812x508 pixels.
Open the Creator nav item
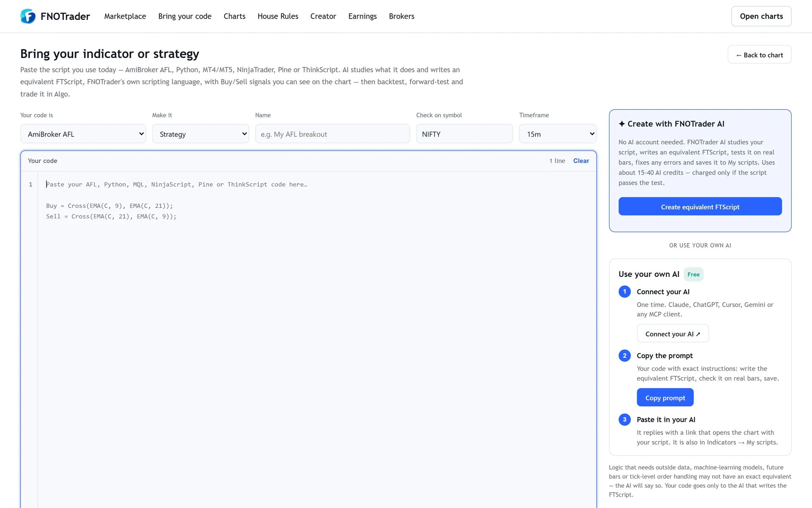pos(323,16)
